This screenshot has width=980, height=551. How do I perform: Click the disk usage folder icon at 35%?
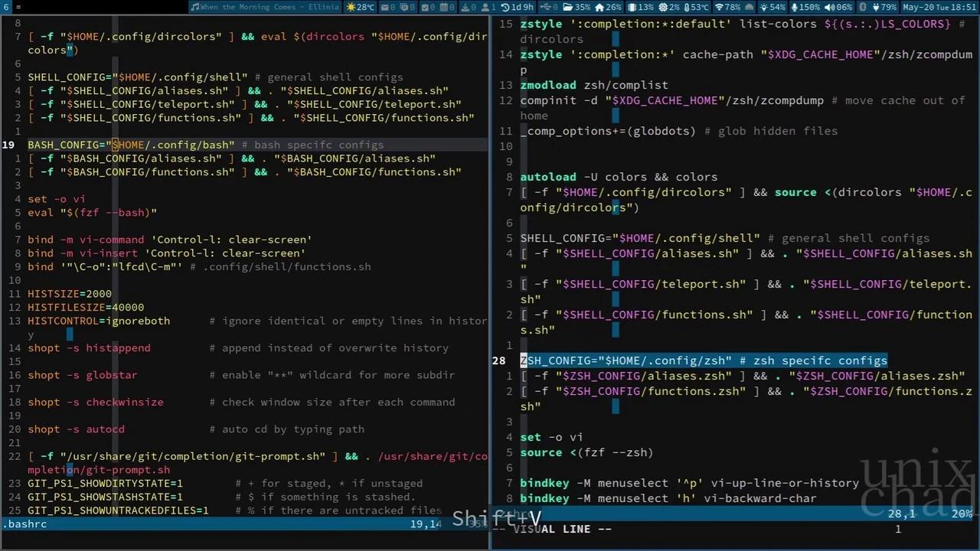tap(570, 6)
